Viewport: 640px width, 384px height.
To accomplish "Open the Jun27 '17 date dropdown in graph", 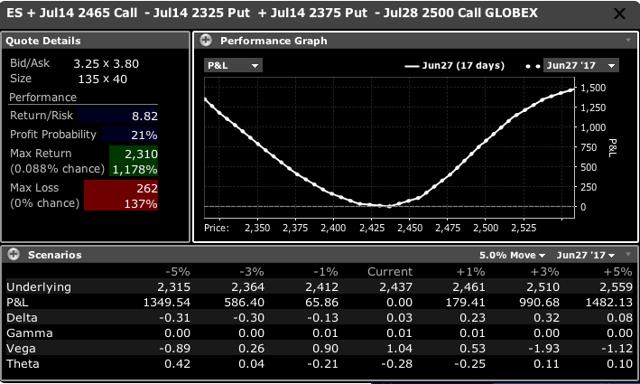I will coord(580,65).
